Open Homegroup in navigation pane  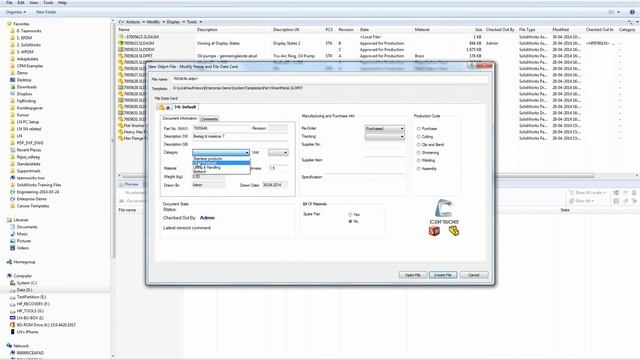(x=24, y=262)
